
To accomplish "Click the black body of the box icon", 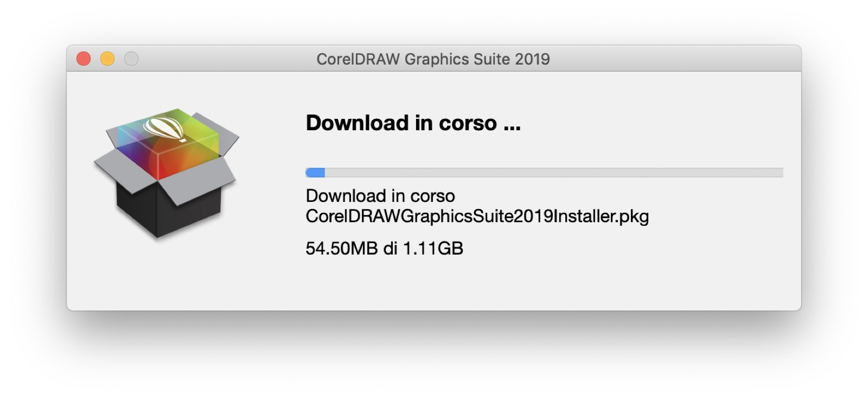I will tap(163, 212).
